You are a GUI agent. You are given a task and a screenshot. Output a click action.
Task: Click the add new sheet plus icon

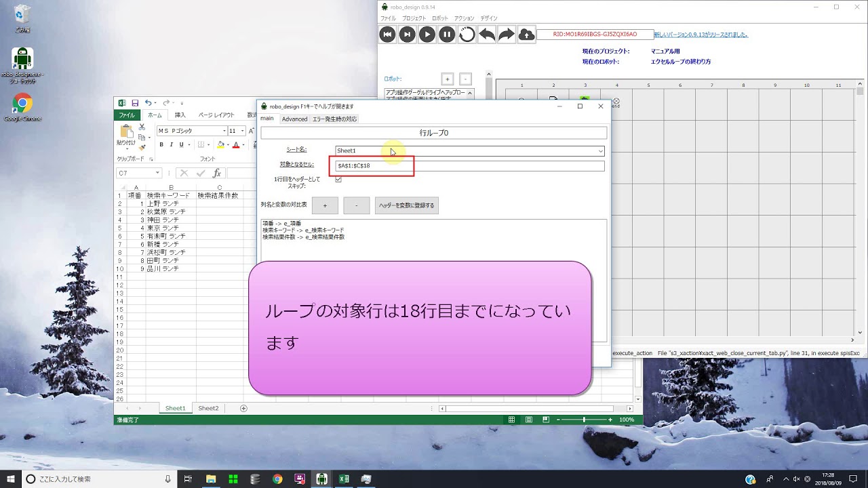[x=243, y=408]
